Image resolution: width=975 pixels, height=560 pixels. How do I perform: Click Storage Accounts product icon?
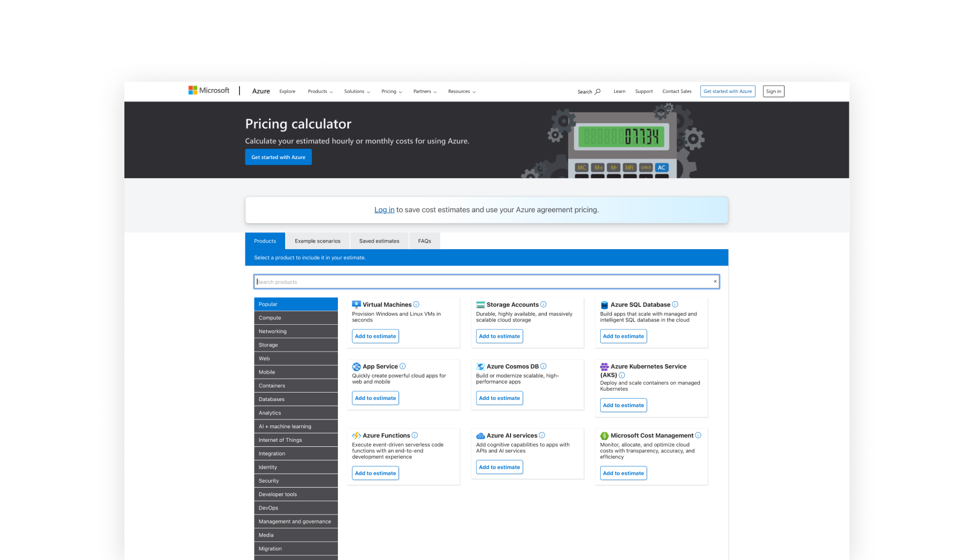click(x=480, y=305)
